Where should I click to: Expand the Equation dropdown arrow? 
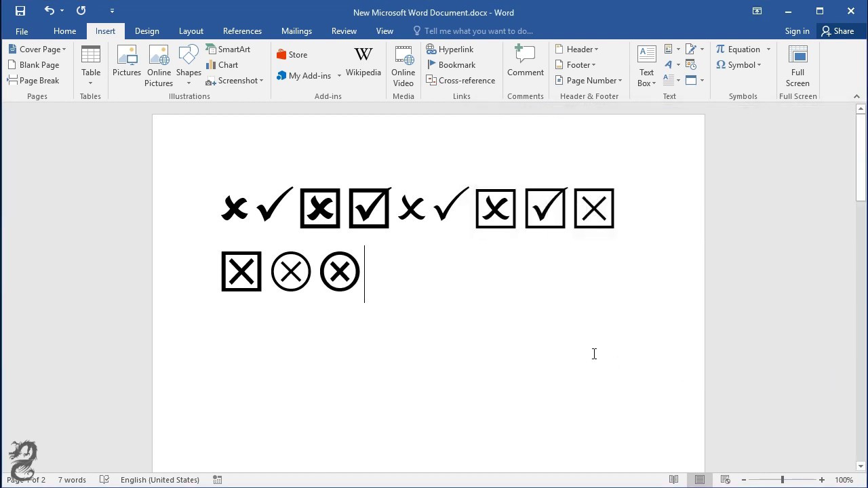click(x=768, y=49)
